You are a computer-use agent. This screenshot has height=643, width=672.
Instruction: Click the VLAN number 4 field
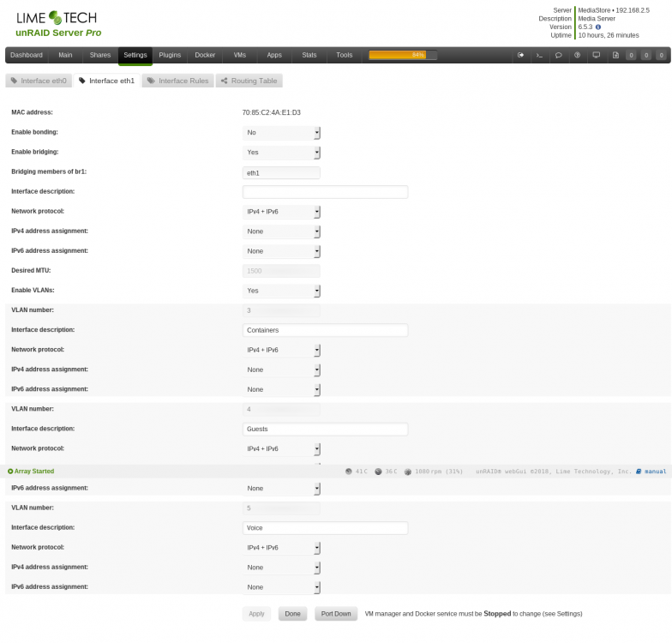281,410
